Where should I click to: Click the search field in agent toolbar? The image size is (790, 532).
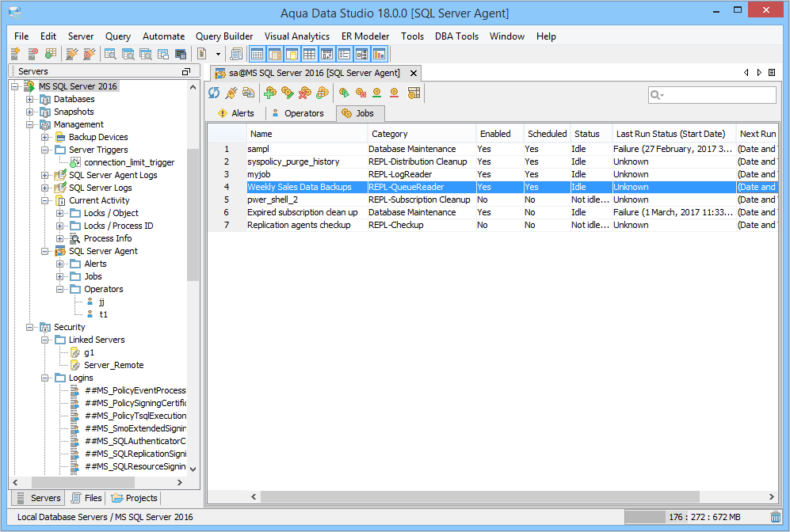[712, 95]
